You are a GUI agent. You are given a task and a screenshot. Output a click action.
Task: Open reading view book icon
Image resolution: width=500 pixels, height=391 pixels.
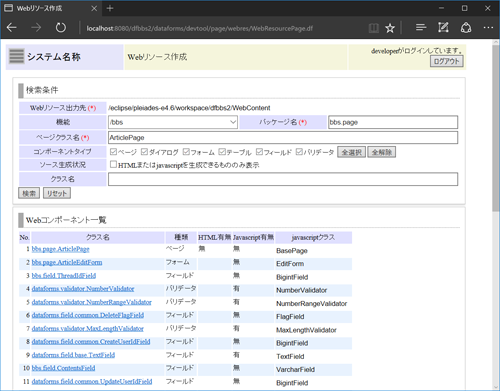373,28
